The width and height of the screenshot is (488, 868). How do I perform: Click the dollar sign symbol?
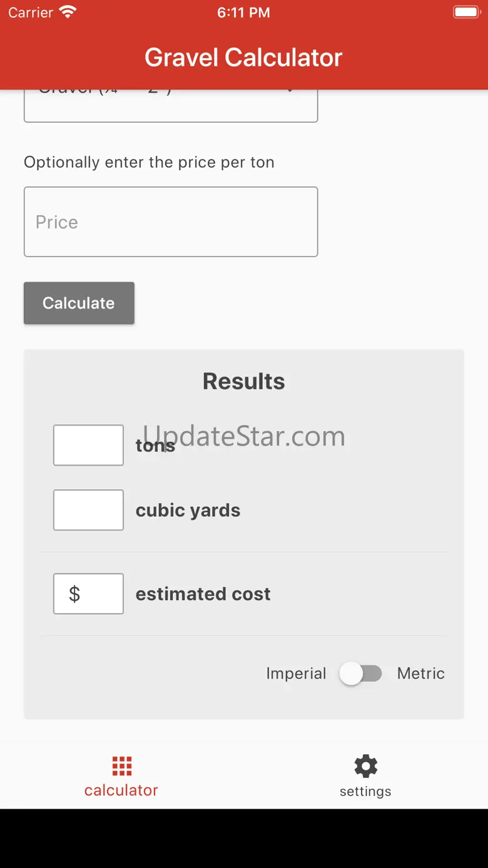pyautogui.click(x=74, y=594)
